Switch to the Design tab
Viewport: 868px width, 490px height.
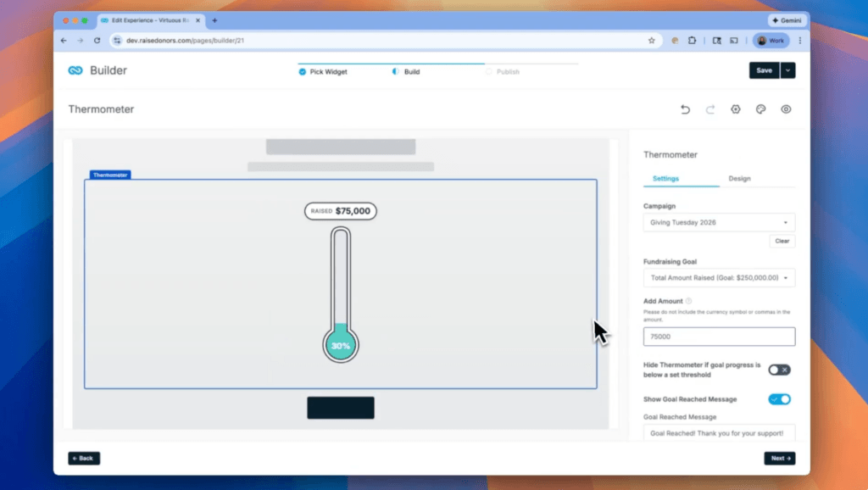point(739,178)
